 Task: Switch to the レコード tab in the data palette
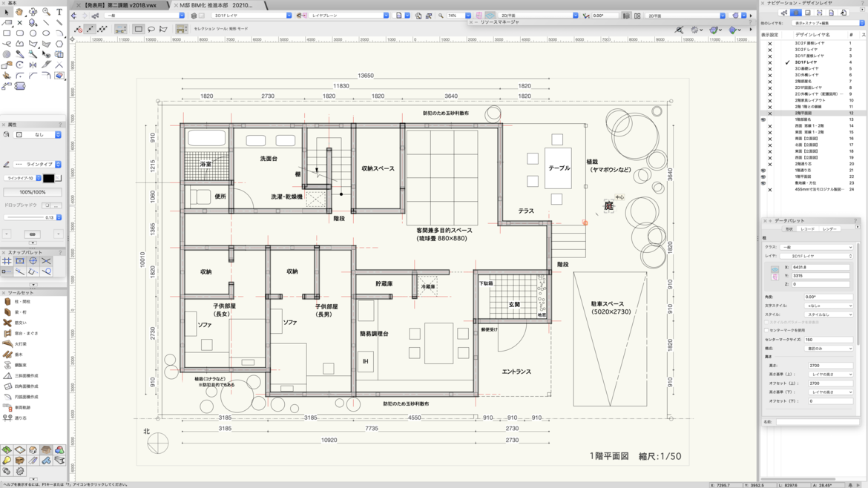point(806,228)
